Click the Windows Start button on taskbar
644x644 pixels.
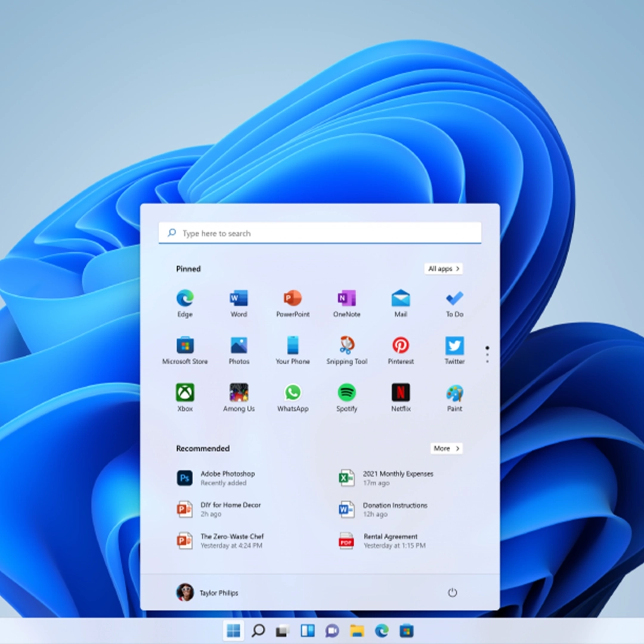pos(233,630)
